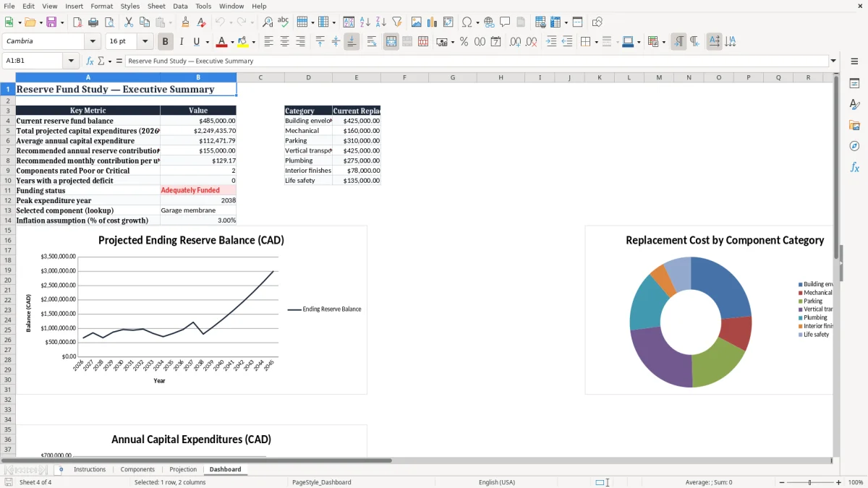Toggle Align Right button

(x=300, y=42)
